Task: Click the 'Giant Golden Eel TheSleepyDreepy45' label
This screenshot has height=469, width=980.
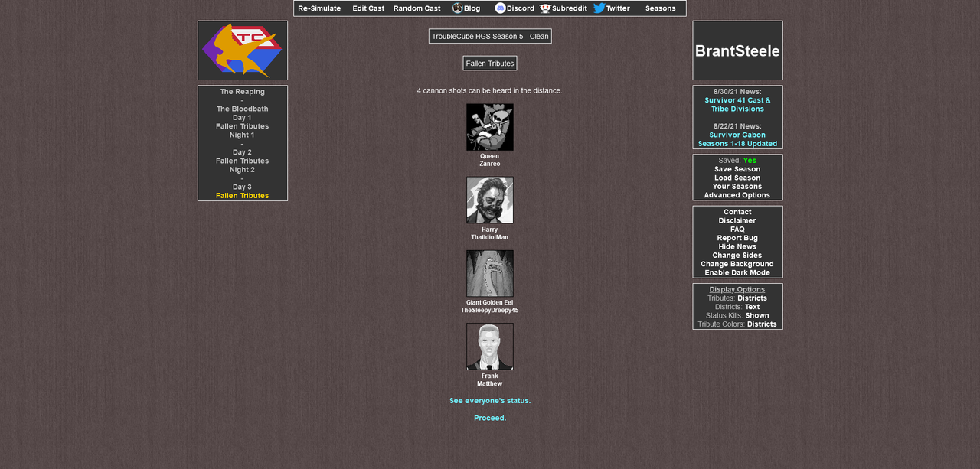Action: 490,307
